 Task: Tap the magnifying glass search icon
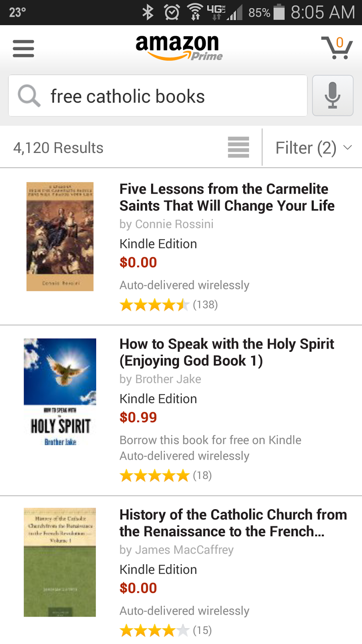point(29,96)
